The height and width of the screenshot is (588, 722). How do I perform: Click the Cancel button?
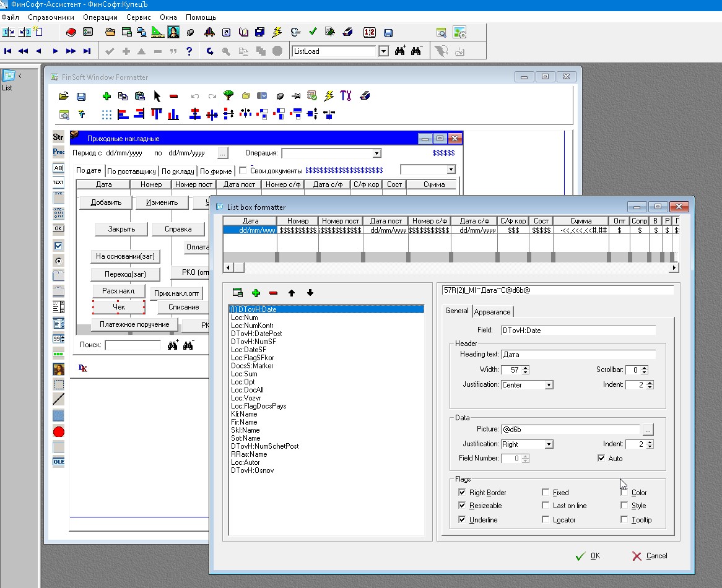(x=650, y=556)
